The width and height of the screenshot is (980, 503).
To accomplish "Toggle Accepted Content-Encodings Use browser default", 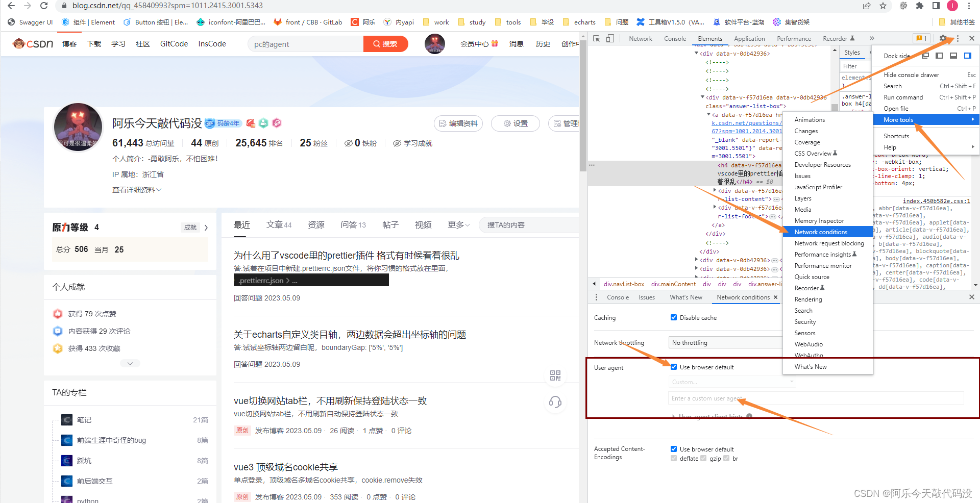I will [674, 449].
